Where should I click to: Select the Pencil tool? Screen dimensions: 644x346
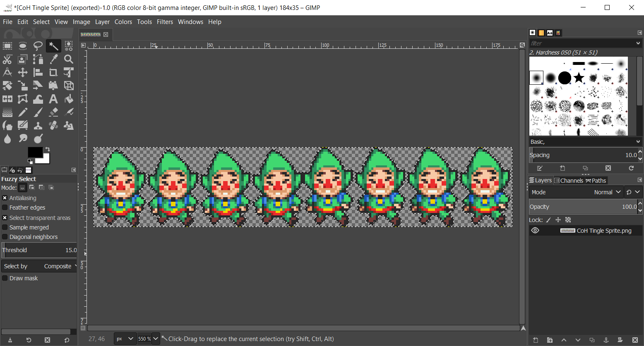[x=23, y=112]
